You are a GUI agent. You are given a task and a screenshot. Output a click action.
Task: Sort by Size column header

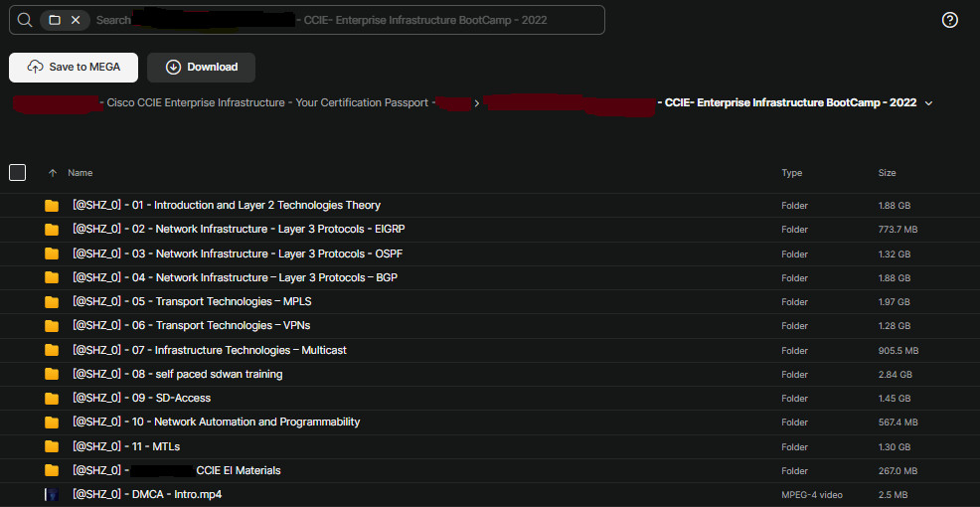[887, 173]
